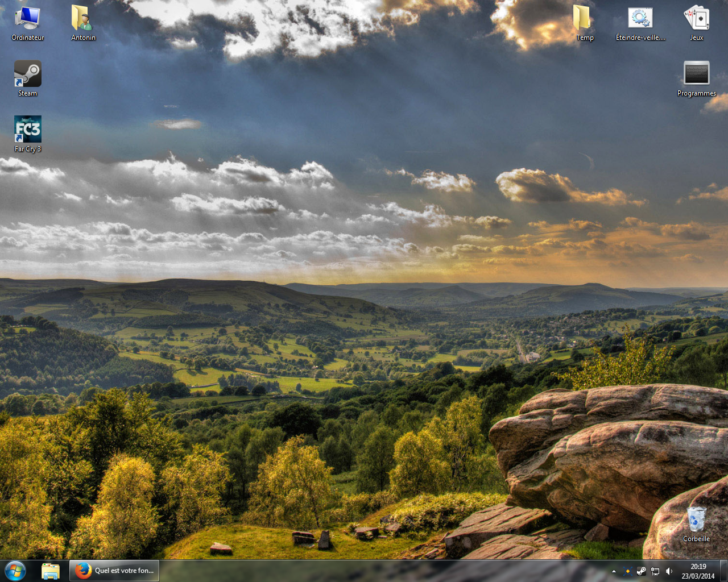
Task: Click the Éteindre-veille shortcut icon
Action: pyautogui.click(x=640, y=19)
